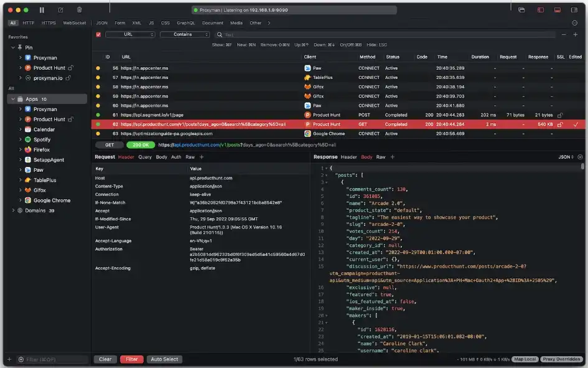Select row 63 optimizationguide googleapis request
The width and height of the screenshot is (588, 368).
click(338, 133)
